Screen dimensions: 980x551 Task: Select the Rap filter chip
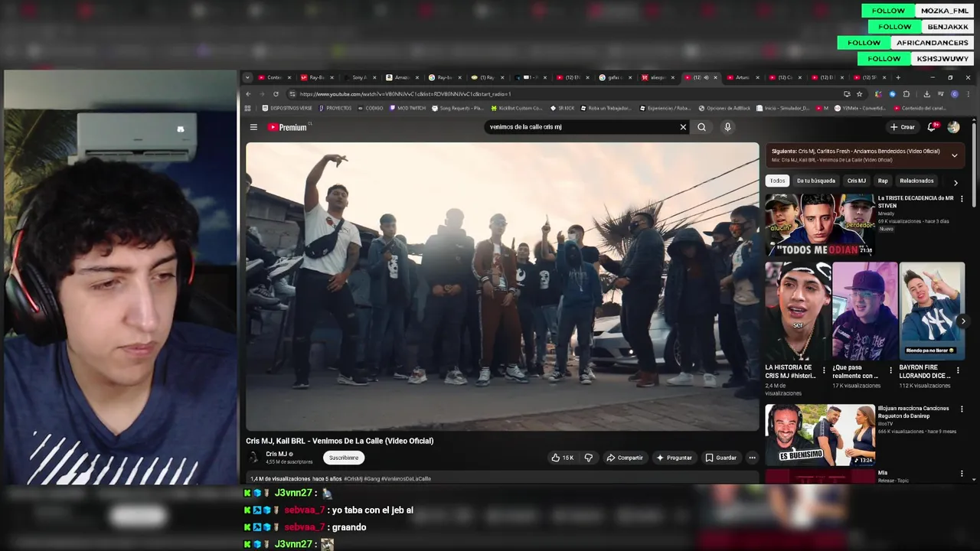click(x=883, y=181)
